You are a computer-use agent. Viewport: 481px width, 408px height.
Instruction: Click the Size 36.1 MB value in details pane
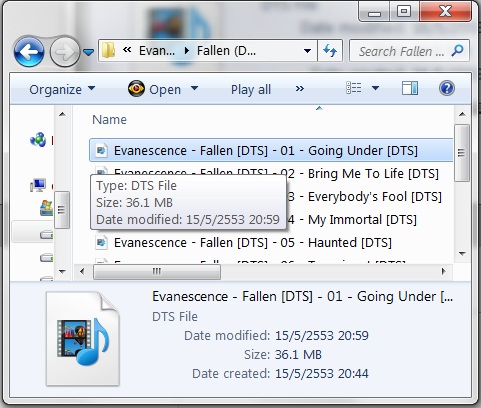pos(298,355)
